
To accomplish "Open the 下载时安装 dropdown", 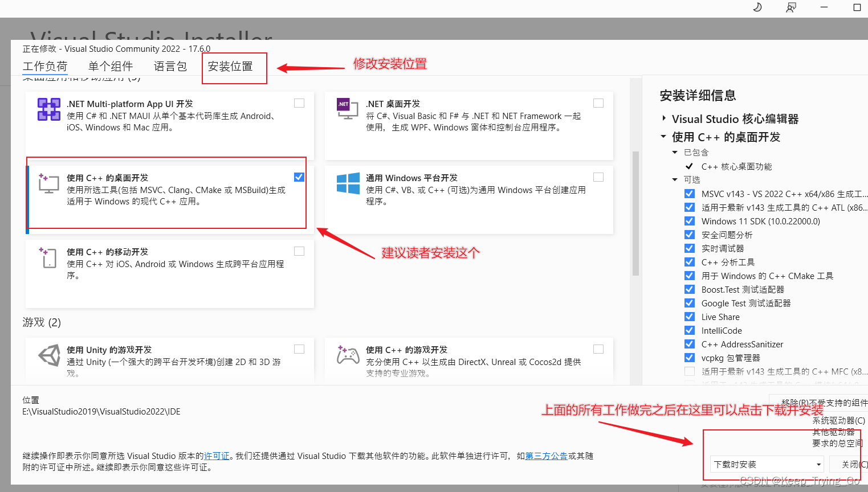I will [x=767, y=464].
